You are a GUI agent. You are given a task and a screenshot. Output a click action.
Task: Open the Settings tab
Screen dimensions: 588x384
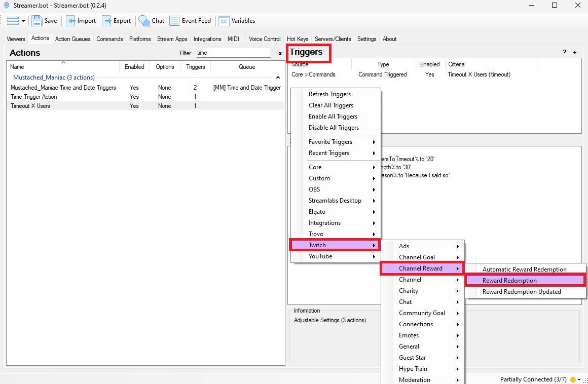click(366, 39)
